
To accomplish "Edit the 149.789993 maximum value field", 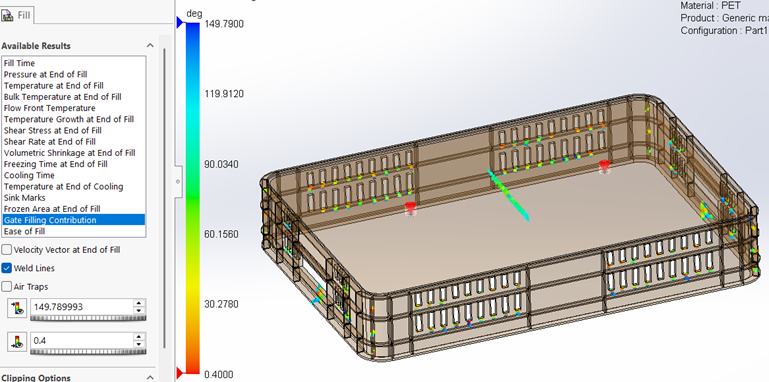I will 81,307.
